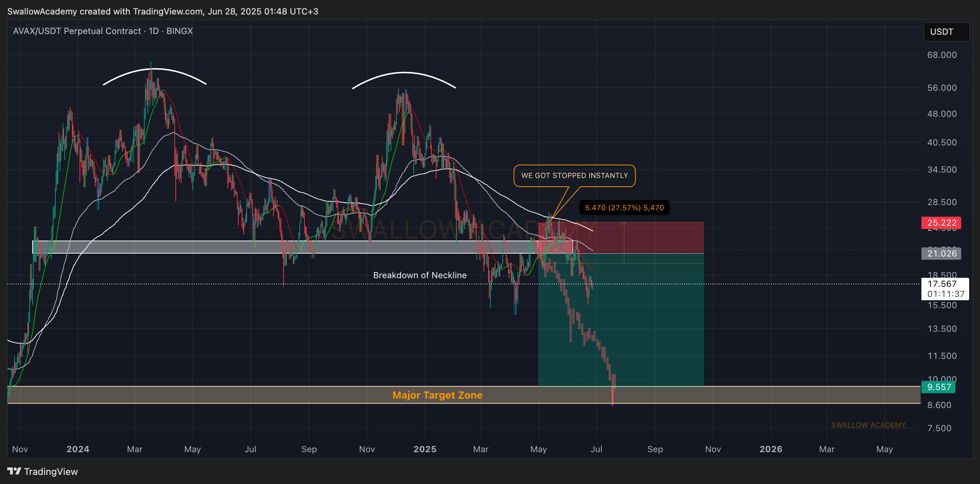Click the 34.500 price axis value
The width and height of the screenshot is (980, 484).
click(x=942, y=169)
